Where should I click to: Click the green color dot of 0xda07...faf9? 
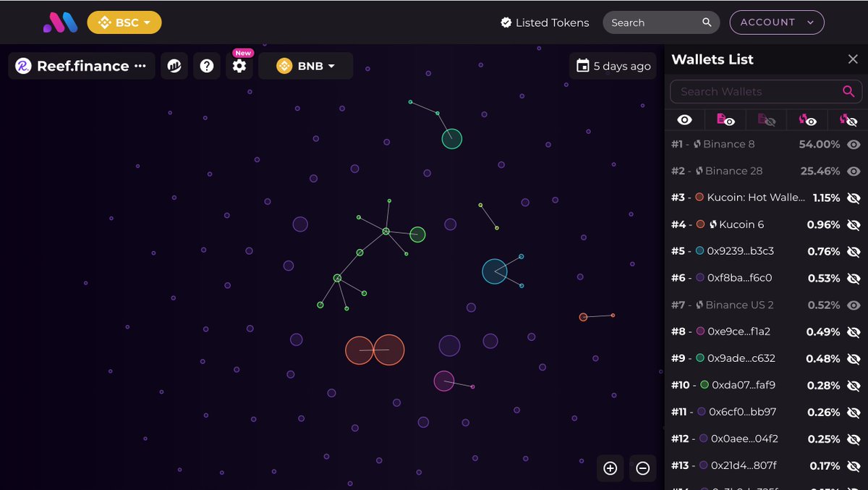point(705,385)
